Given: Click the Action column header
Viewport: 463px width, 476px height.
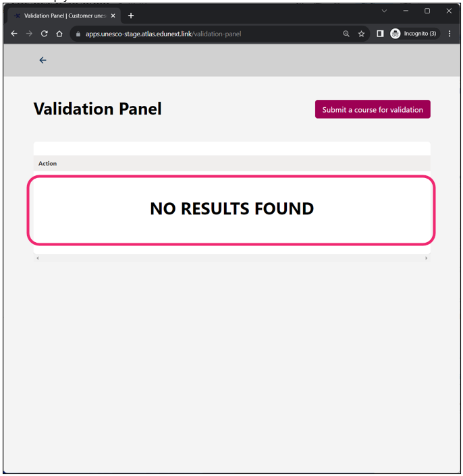Looking at the screenshot, I should (47, 163).
